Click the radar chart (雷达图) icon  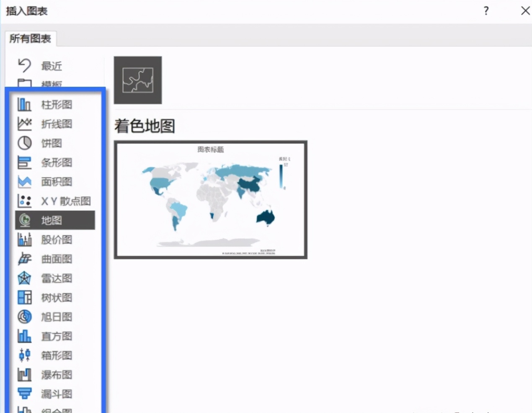point(24,278)
